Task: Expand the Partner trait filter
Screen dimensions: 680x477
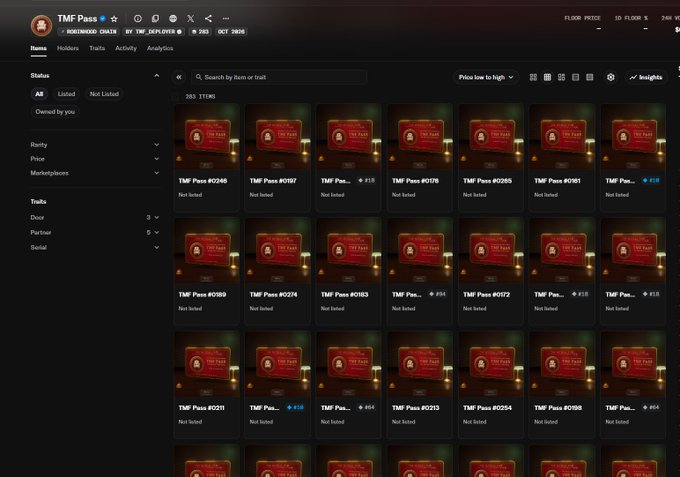Action: tap(95, 232)
